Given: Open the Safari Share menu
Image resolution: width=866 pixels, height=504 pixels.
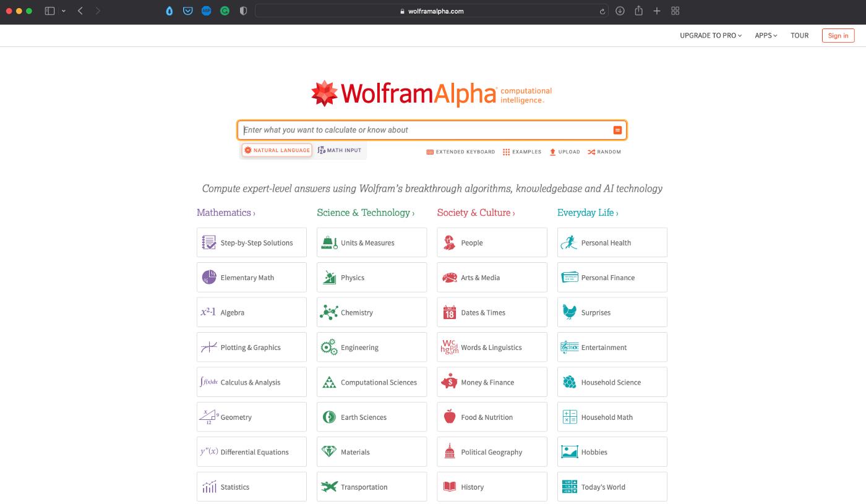Looking at the screenshot, I should tap(638, 11).
